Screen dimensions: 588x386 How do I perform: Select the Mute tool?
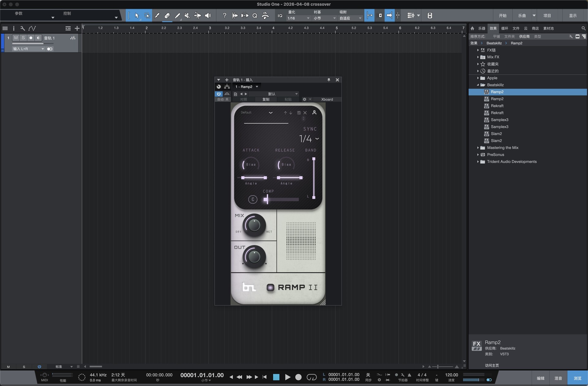coord(187,16)
